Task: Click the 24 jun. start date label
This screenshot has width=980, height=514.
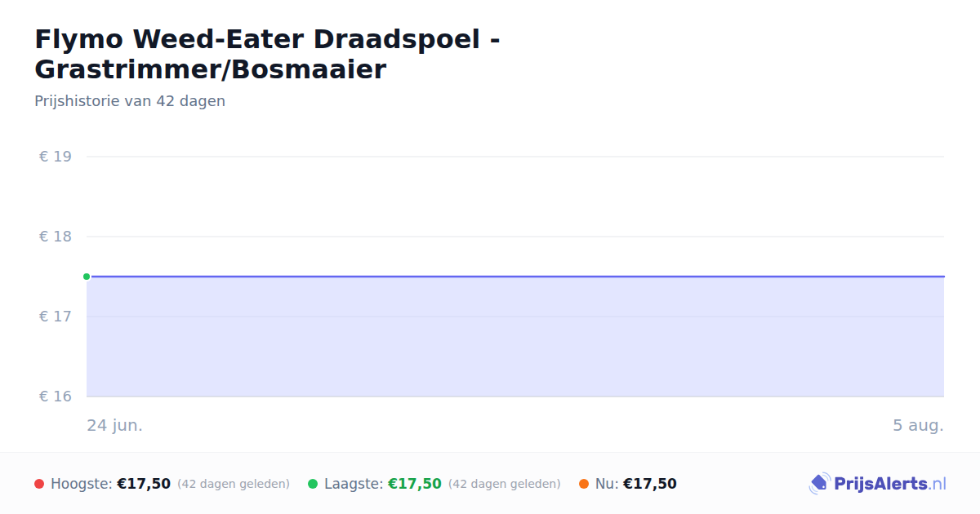Action: tap(115, 425)
